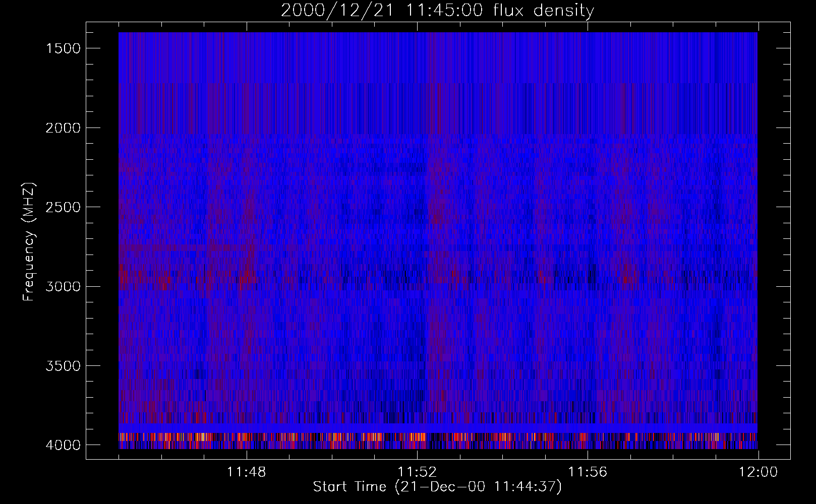
Task: Click the spectrogram at 11:52 and 2500 MHz
Action: click(x=417, y=207)
